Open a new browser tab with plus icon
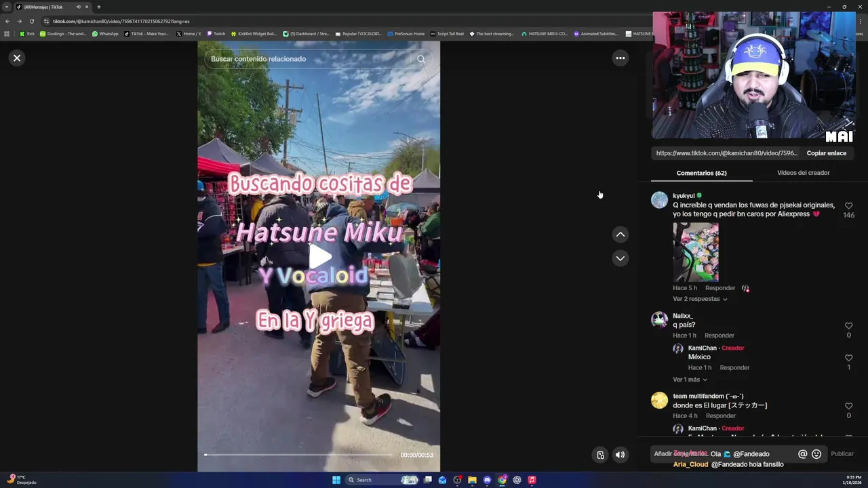The image size is (868, 488). (98, 7)
